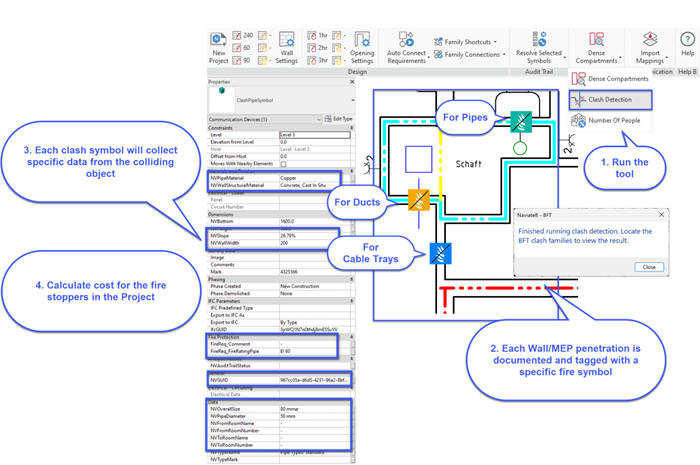Image resolution: width=700 pixels, height=465 pixels.
Task: Click the NVPipeDiameter 50 mm value
Action: [x=315, y=416]
